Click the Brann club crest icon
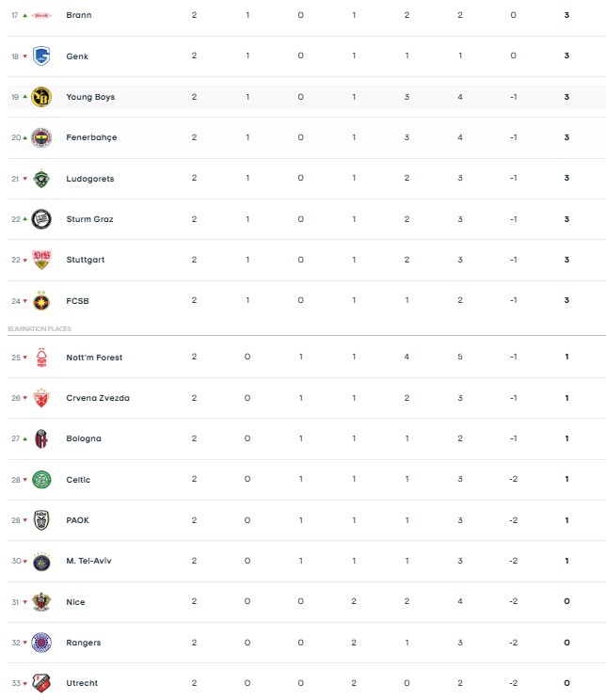Screen dimensions: 606x700 41,16
